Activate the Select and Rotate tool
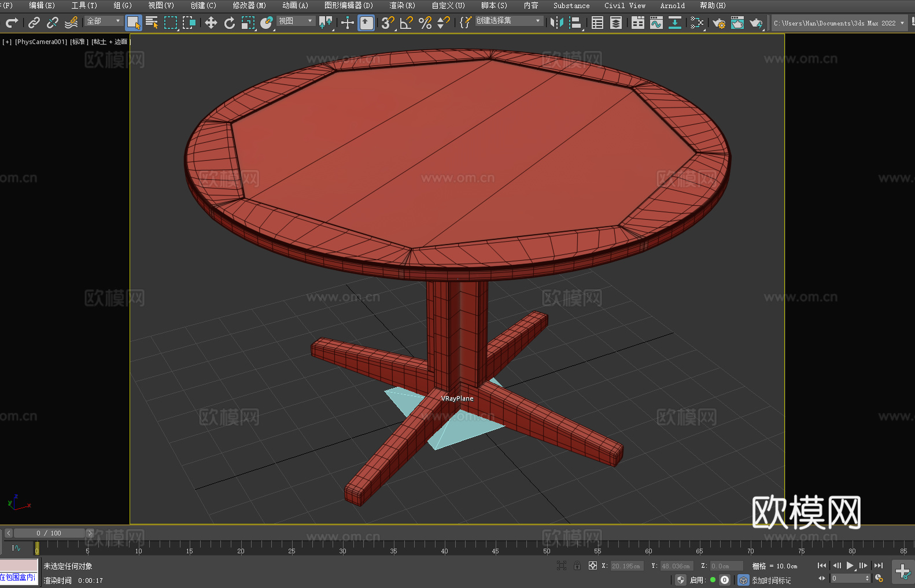This screenshot has width=915, height=588. coord(230,23)
